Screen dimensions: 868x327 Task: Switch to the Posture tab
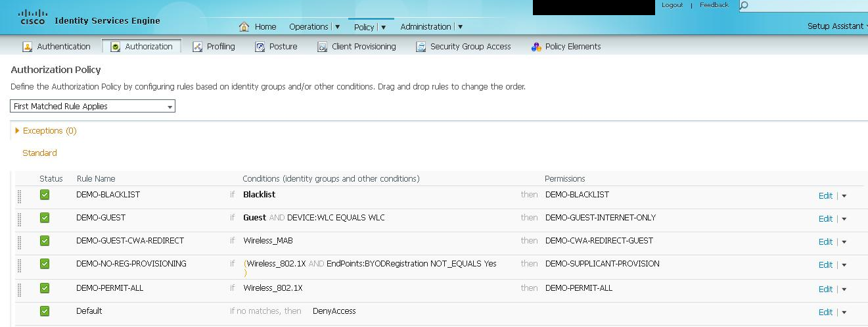(283, 47)
